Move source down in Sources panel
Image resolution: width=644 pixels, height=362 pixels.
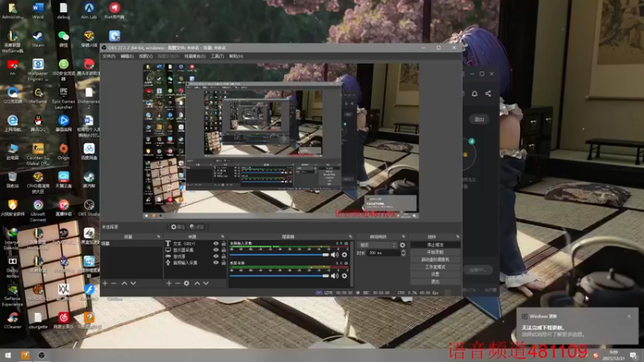point(206,283)
